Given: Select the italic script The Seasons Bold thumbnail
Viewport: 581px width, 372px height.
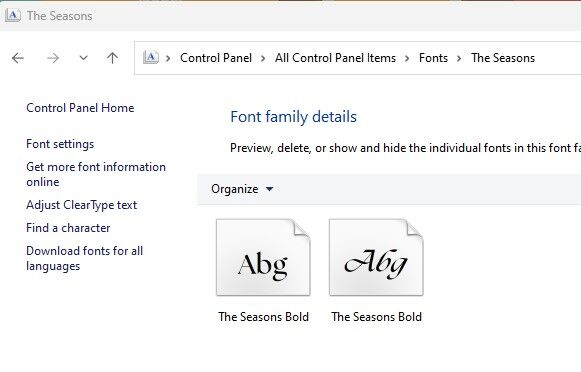Looking at the screenshot, I should coord(376,258).
